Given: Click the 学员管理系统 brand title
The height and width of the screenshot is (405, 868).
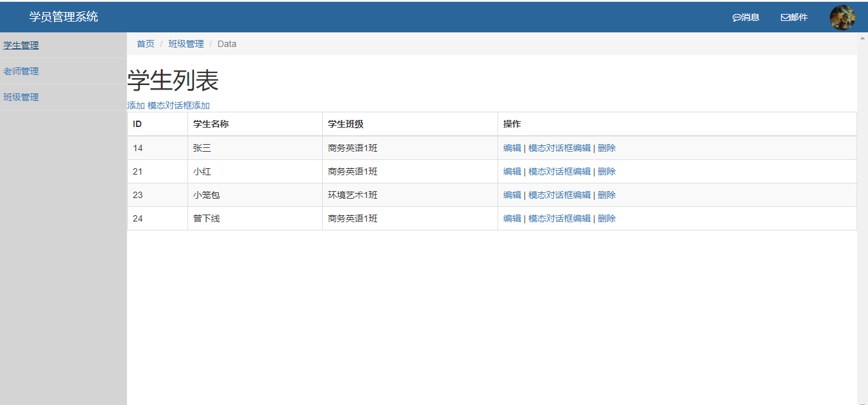Looking at the screenshot, I should pos(64,17).
